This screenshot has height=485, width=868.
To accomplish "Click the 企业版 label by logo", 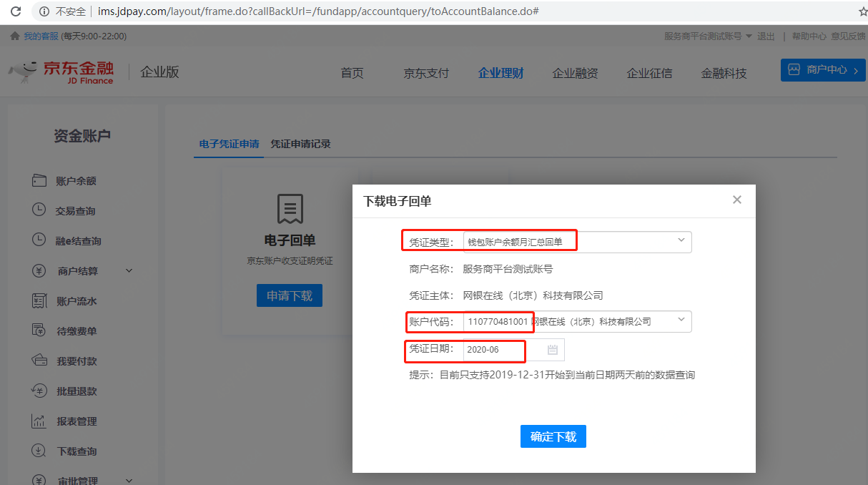I will click(159, 72).
